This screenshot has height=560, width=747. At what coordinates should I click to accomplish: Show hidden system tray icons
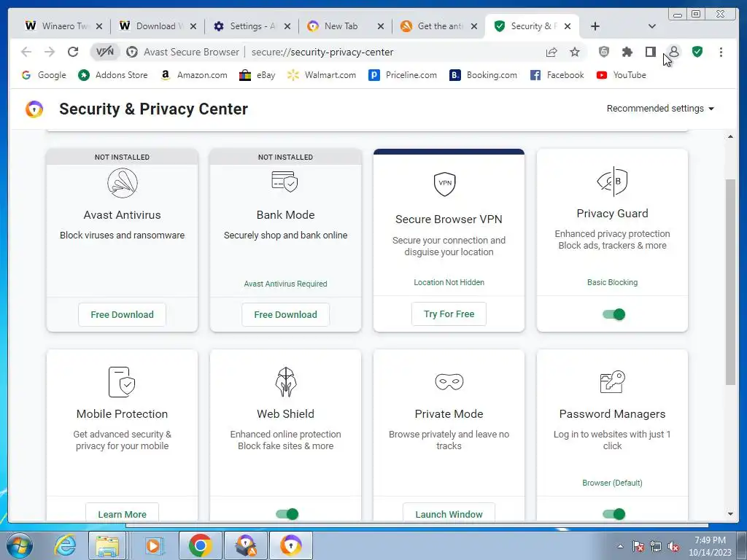[620, 547]
